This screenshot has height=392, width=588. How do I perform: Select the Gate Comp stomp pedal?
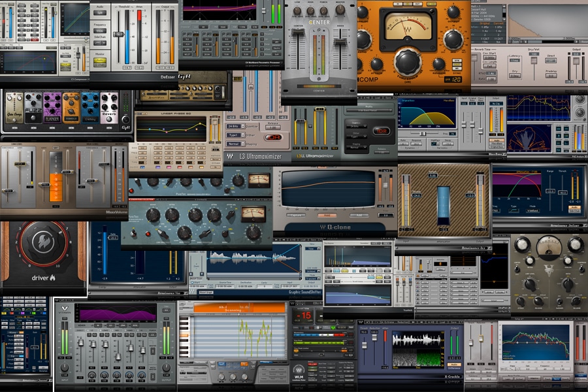pos(14,108)
